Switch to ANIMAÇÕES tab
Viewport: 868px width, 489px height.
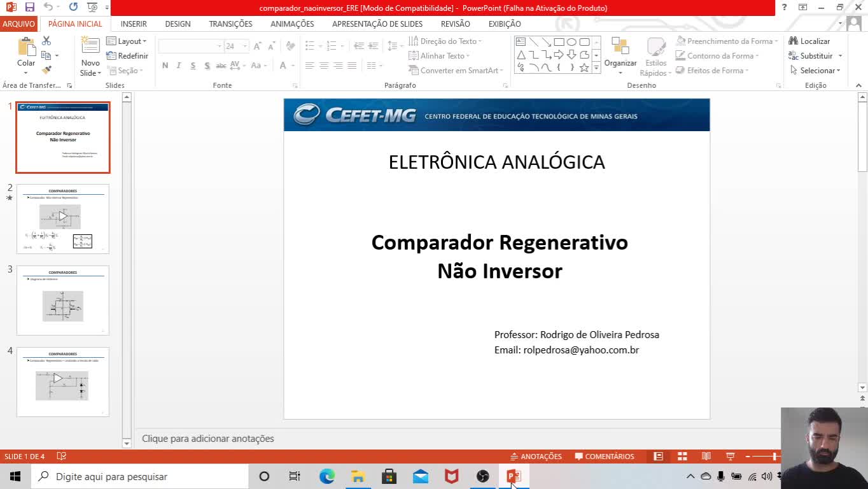pos(292,24)
